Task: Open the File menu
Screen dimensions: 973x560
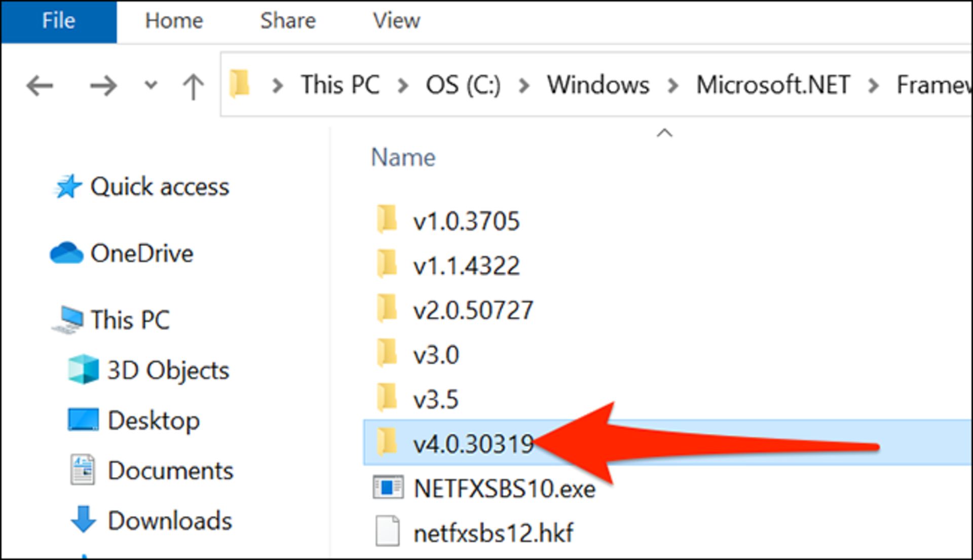Action: tap(58, 21)
